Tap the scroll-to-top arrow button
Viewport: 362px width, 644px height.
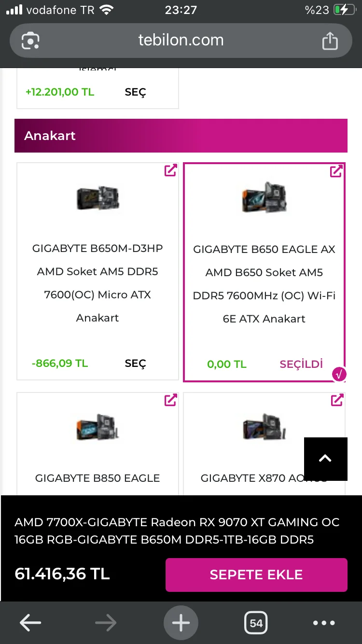[325, 459]
